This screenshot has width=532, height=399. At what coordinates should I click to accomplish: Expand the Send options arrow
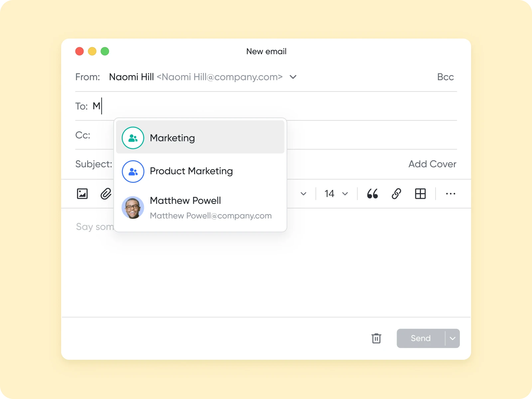click(452, 338)
